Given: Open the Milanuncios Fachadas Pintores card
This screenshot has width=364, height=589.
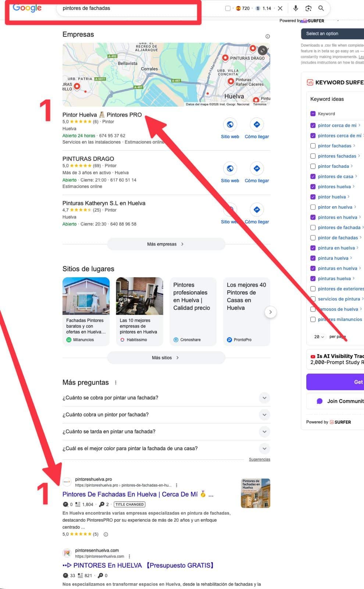Looking at the screenshot, I should coord(86,311).
